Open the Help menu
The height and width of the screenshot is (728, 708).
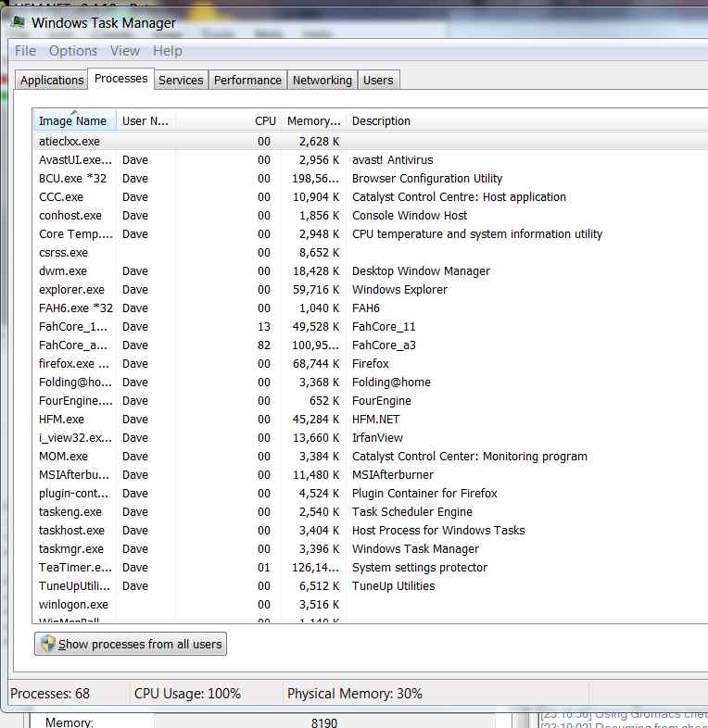(168, 51)
